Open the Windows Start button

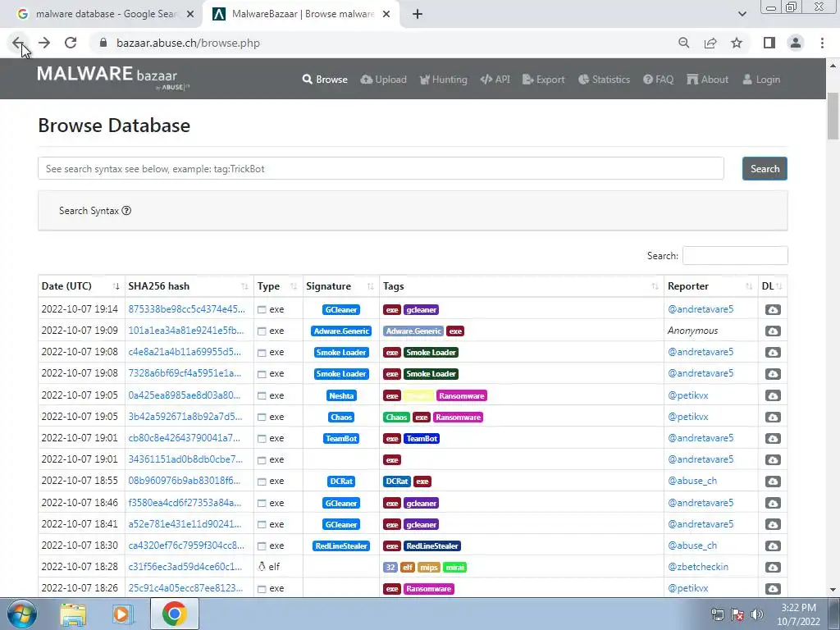22,614
